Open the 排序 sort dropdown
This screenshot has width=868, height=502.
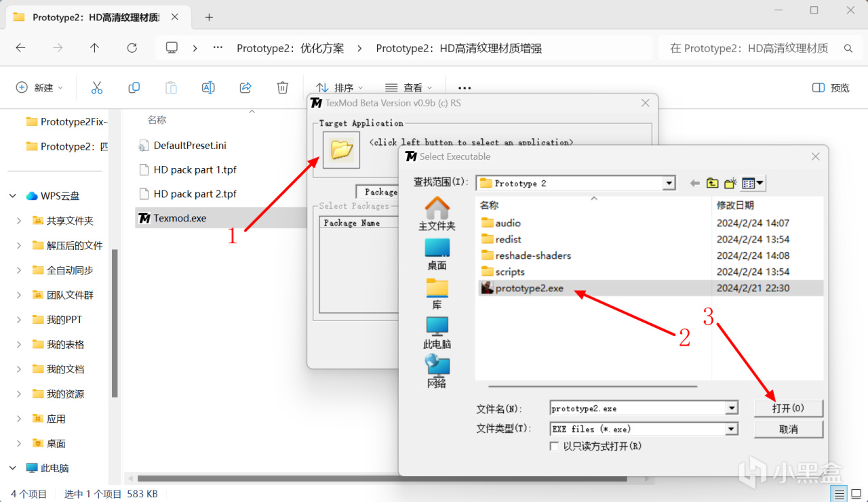[340, 87]
